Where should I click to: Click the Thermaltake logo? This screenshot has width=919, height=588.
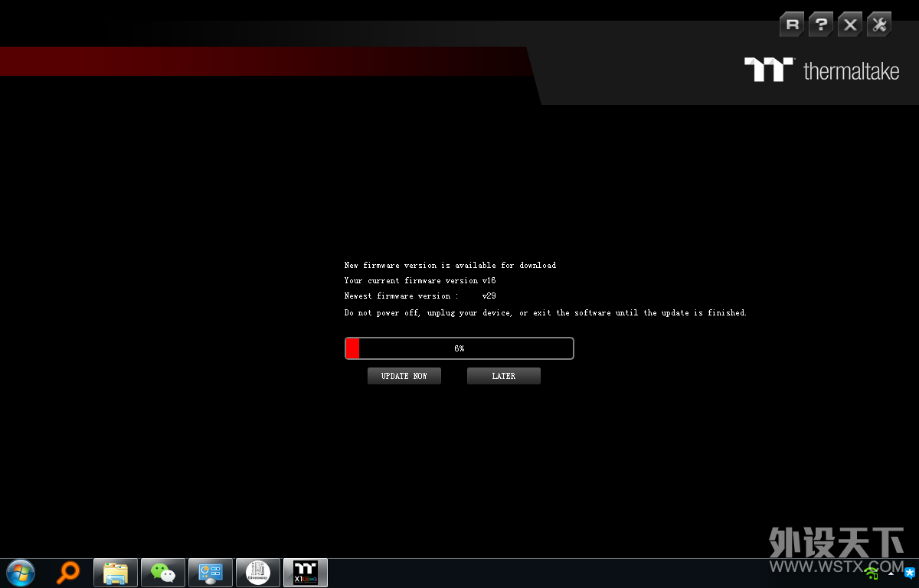click(822, 70)
